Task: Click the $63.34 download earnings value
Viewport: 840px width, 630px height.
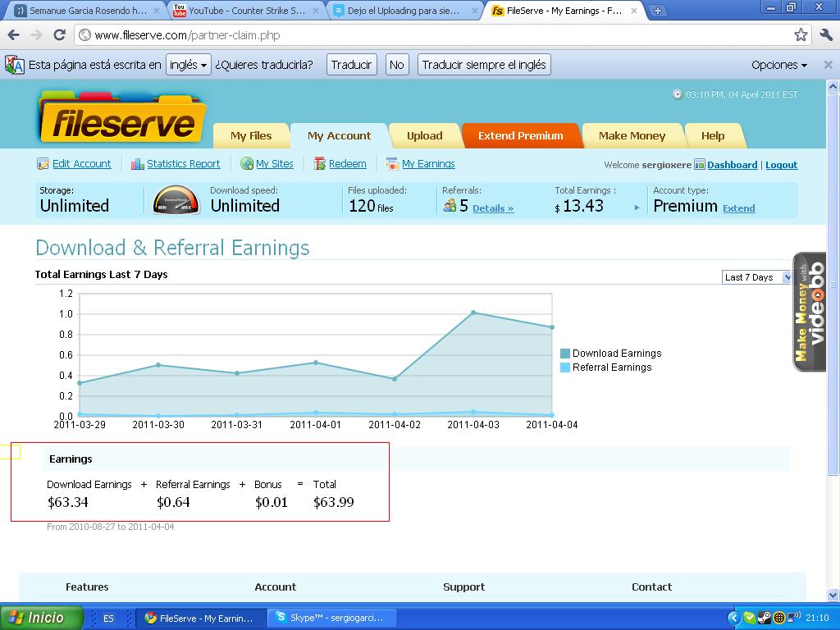Action: click(67, 503)
